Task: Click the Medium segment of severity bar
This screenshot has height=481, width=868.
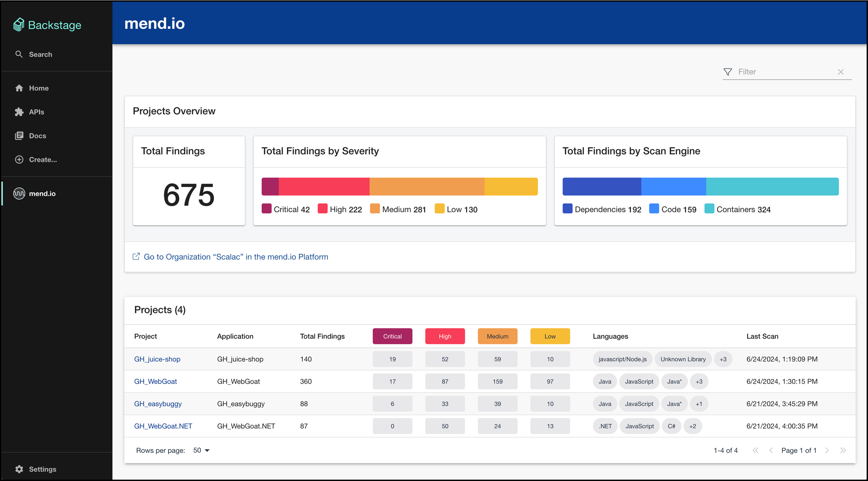Action: 427,186
